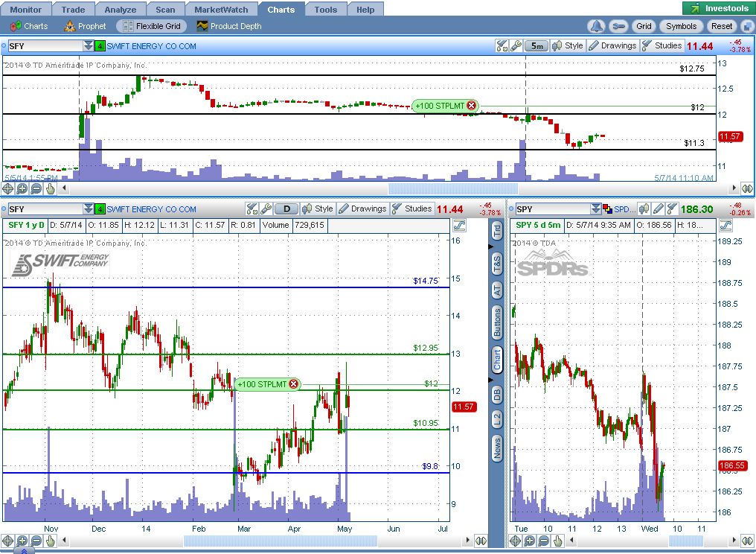
Task: Click the SPY symbol input field
Action: (x=553, y=209)
